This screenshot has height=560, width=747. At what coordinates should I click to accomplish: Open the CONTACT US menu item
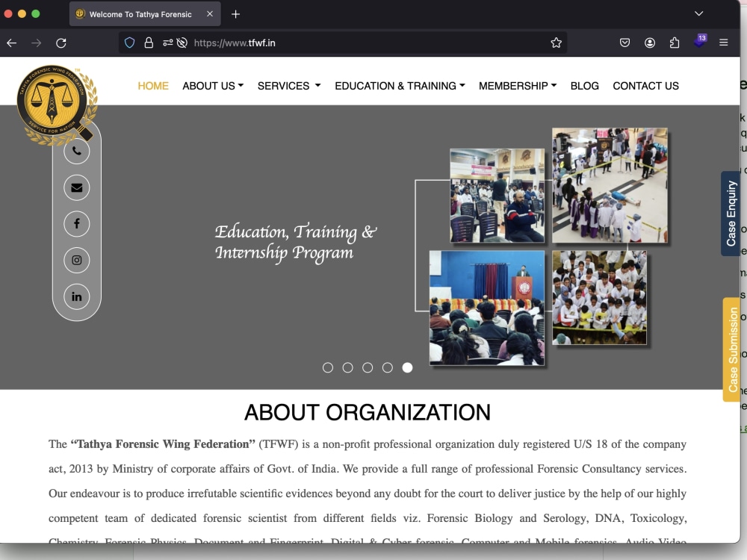coord(645,86)
